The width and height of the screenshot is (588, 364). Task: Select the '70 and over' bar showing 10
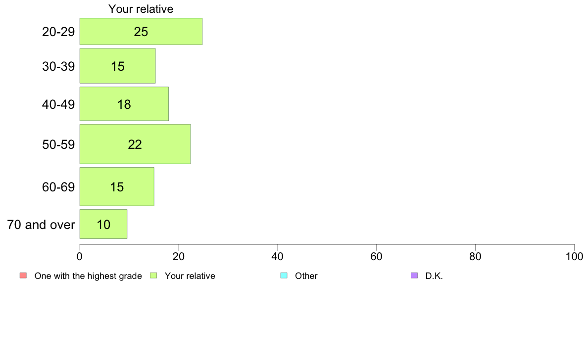103,224
